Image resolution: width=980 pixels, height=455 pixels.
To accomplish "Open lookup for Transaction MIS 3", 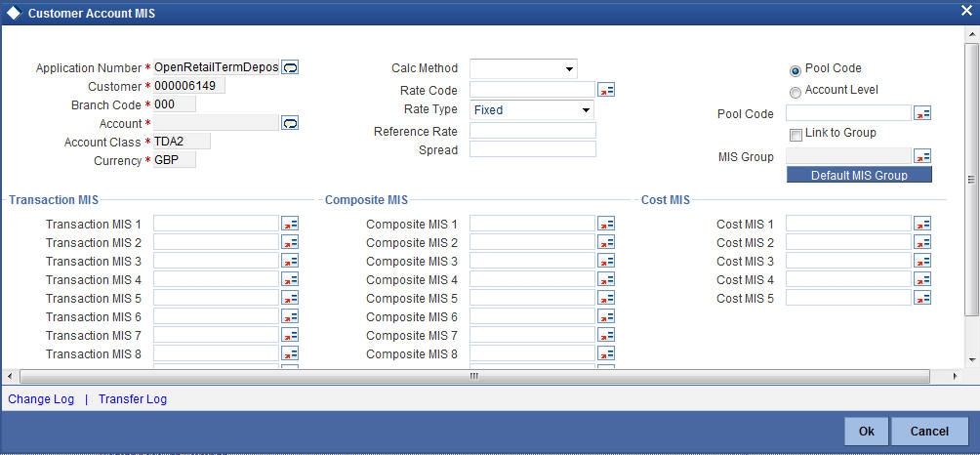I will click(x=290, y=261).
